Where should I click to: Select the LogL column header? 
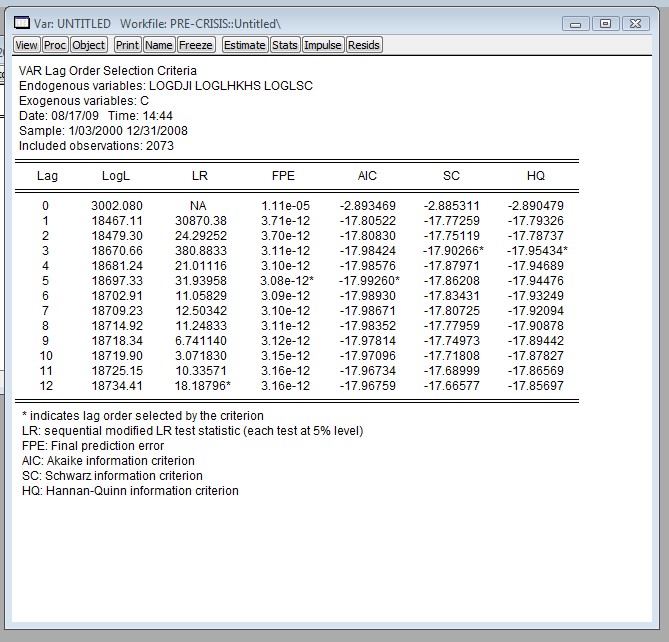pos(116,176)
